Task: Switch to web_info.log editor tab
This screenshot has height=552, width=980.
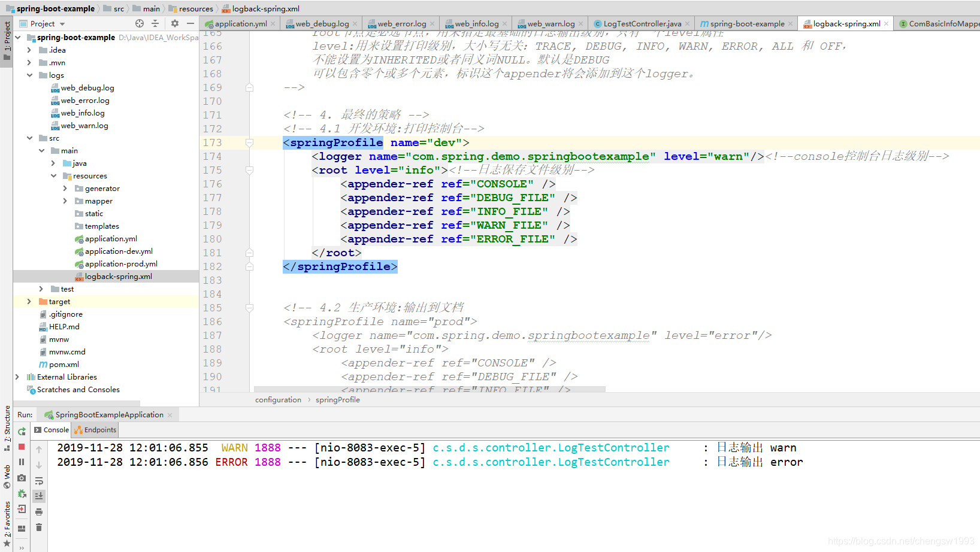Action: pyautogui.click(x=477, y=24)
